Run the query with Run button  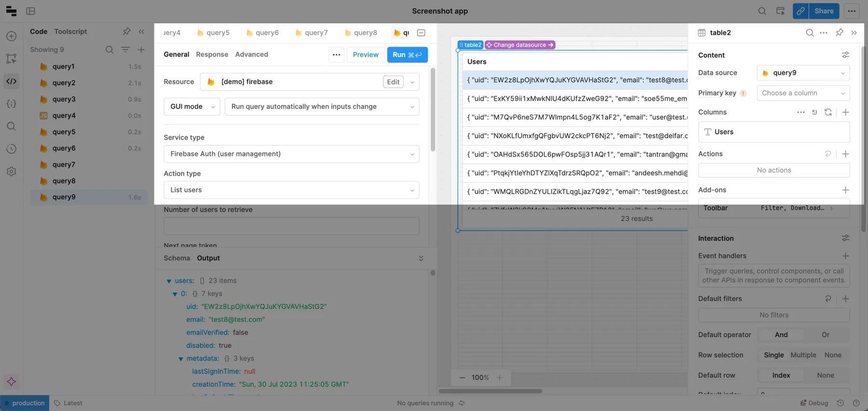click(x=407, y=54)
